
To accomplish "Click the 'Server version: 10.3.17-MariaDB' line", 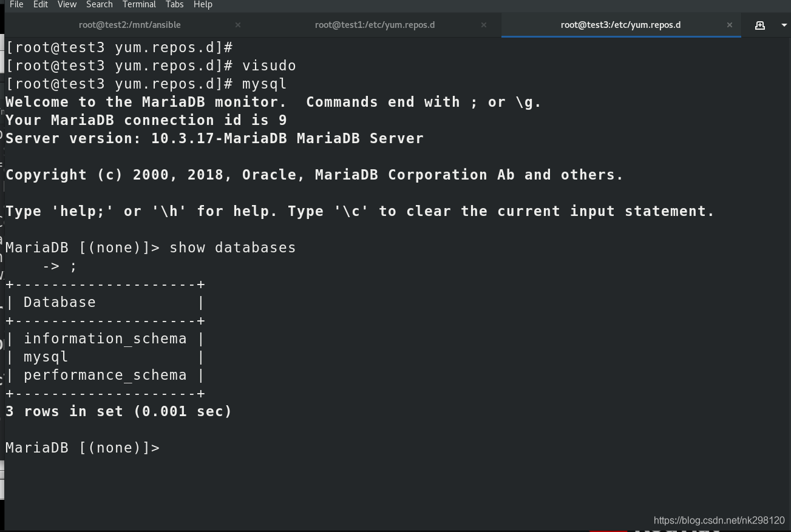I will click(x=214, y=138).
